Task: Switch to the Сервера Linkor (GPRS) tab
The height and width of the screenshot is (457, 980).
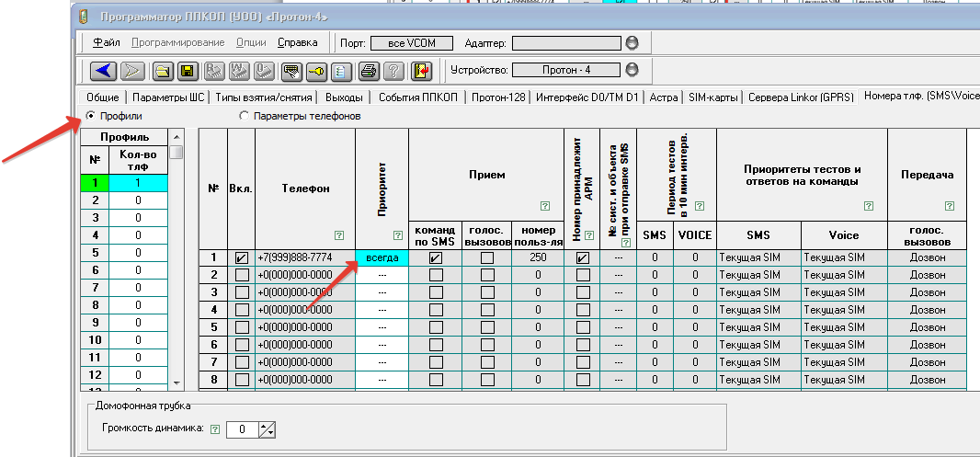Action: coord(800,97)
